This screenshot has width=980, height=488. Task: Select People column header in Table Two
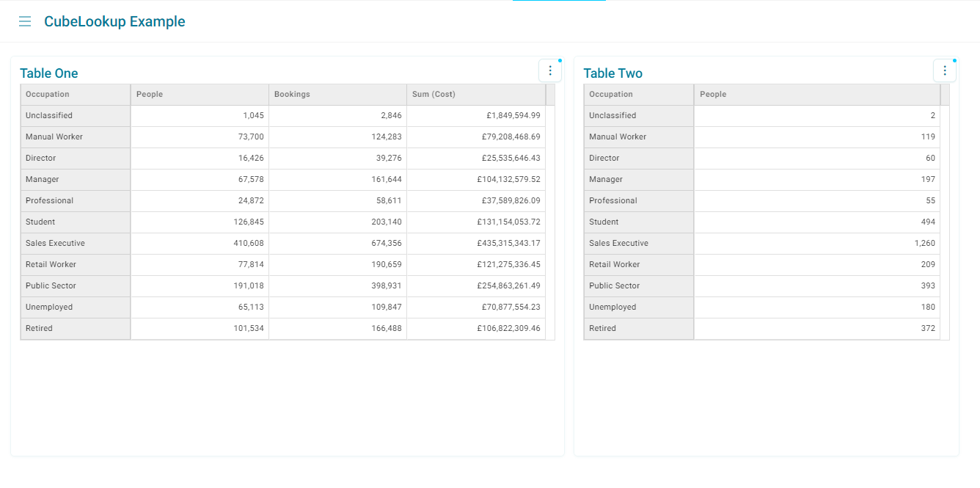817,95
